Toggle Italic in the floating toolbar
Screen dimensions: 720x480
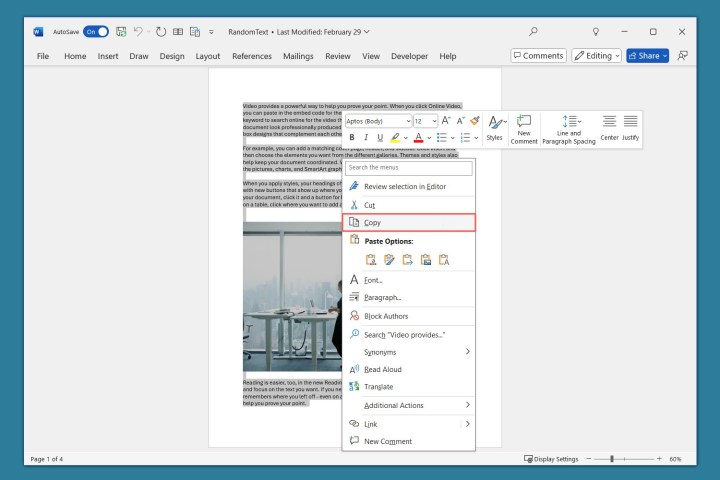(x=366, y=137)
